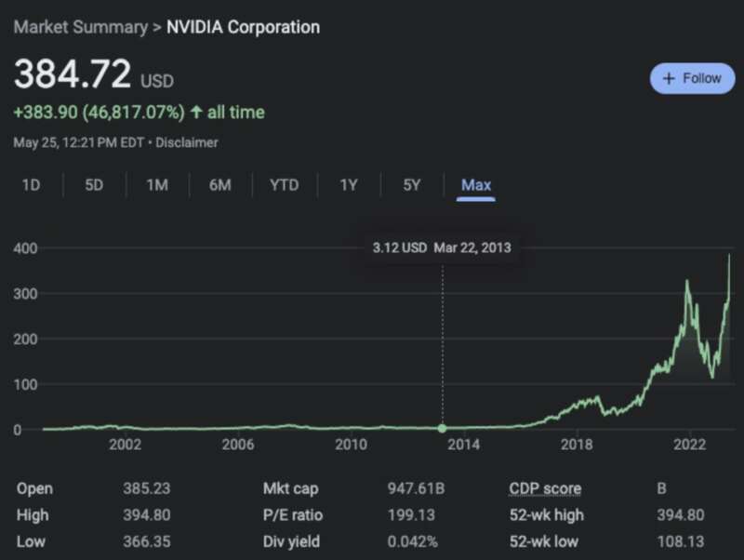Select the 1D time range tab

(x=32, y=184)
